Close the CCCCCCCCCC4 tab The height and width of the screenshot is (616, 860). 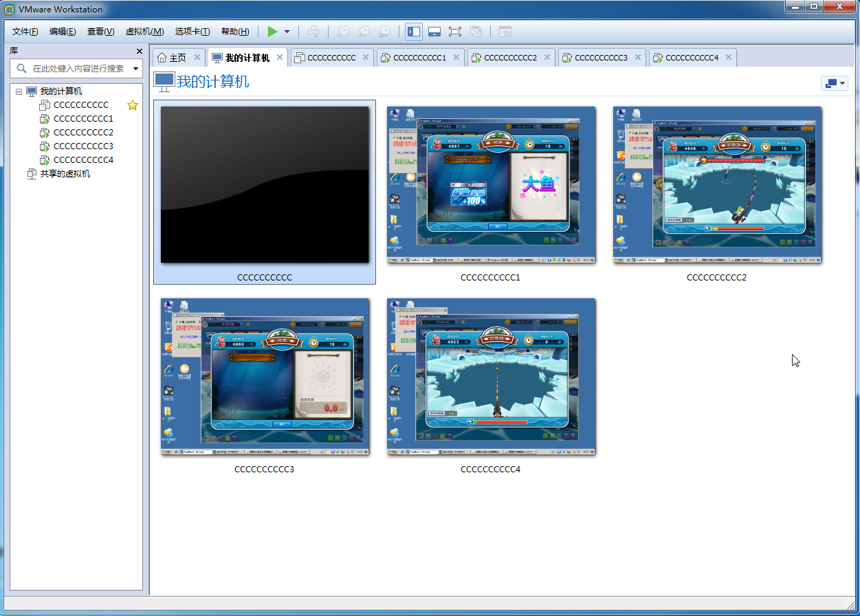729,57
